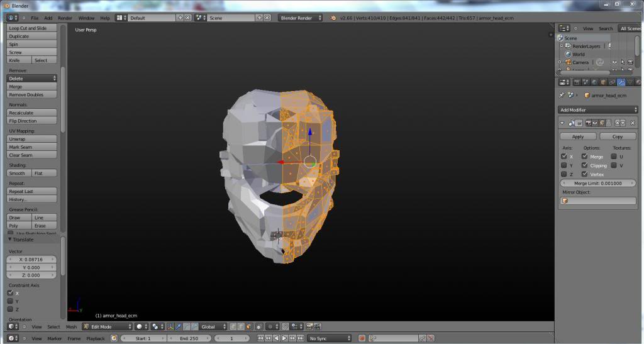Enable the Y axis in Mirror modifier

pyautogui.click(x=564, y=165)
